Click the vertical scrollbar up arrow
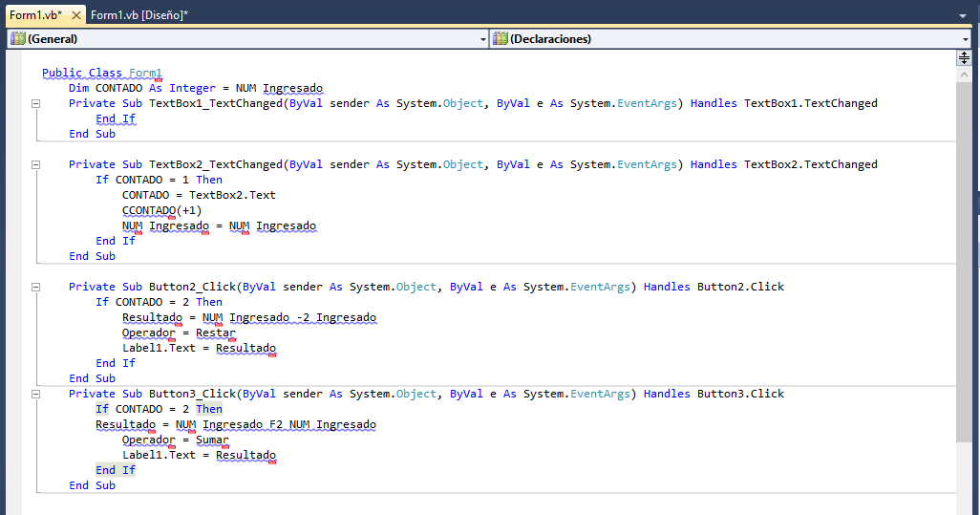Image resolution: width=980 pixels, height=515 pixels. [x=964, y=75]
